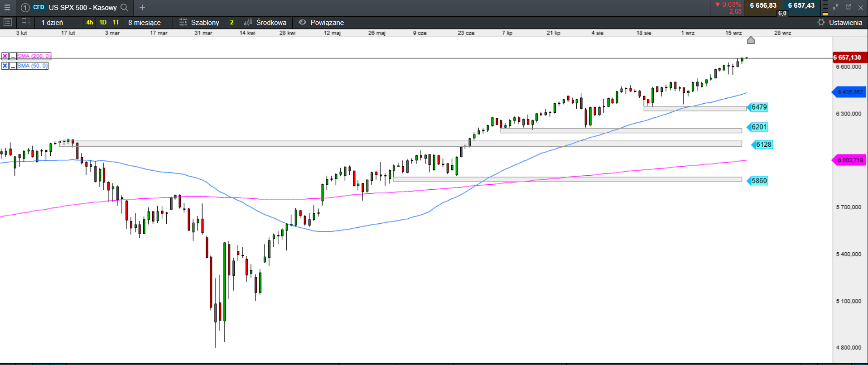The width and height of the screenshot is (868, 365).
Task: Open the list panel icon in toolbar
Action: (x=8, y=22)
